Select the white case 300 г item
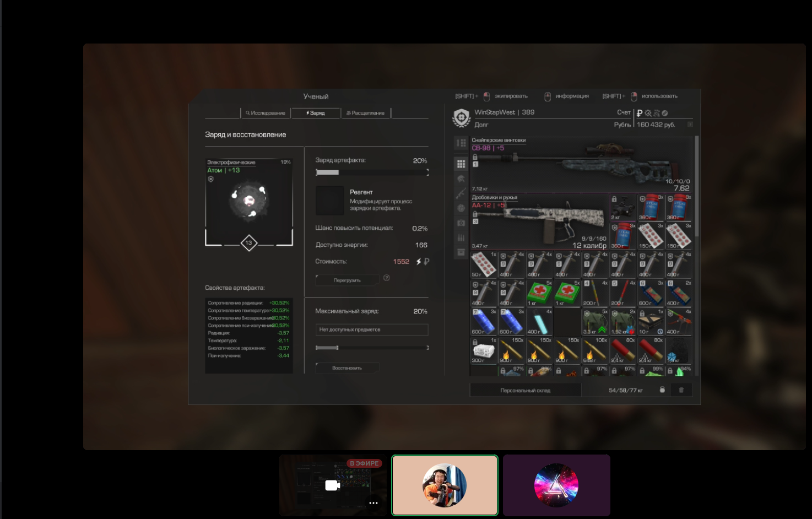812x519 pixels. 484,350
